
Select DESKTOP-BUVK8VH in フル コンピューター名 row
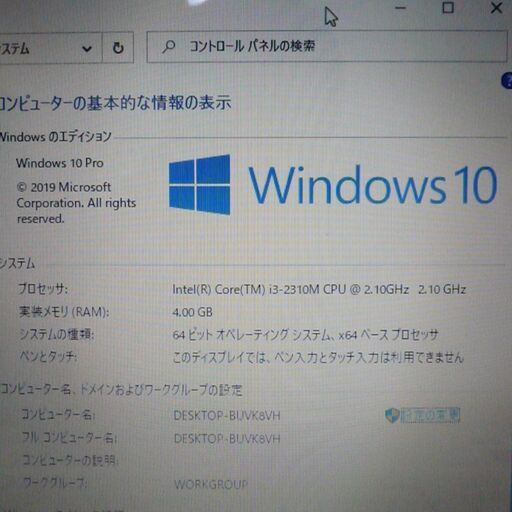pyautogui.click(x=227, y=439)
